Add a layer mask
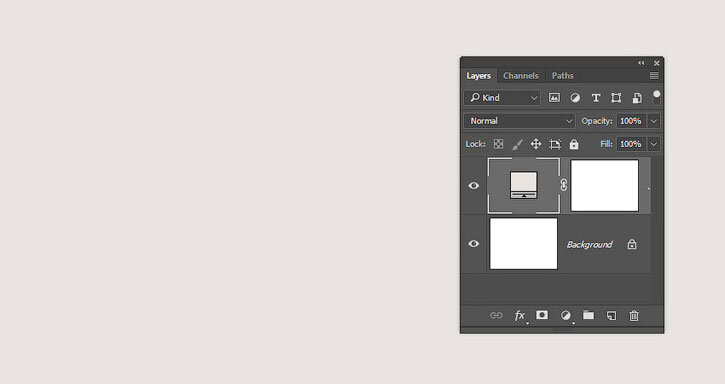 542,315
